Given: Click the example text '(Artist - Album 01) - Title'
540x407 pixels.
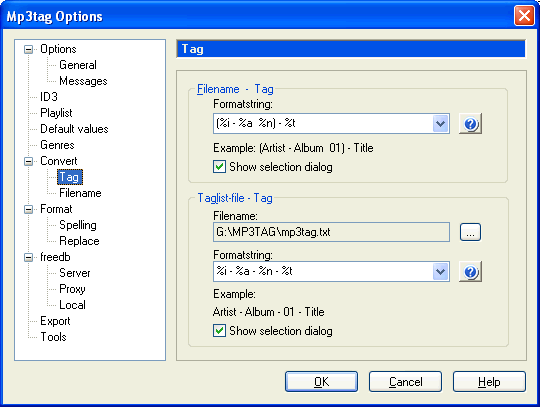Looking at the screenshot, I should click(316, 148).
